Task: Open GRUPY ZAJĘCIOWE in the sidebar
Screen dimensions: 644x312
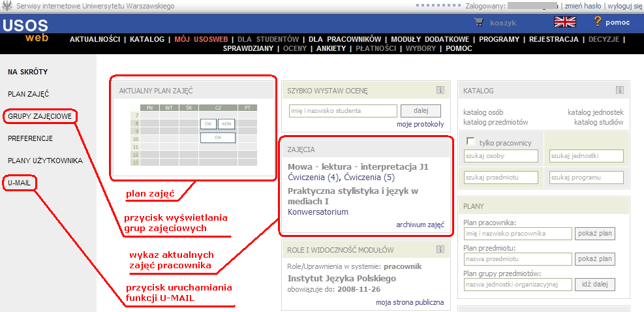Action: [x=40, y=116]
